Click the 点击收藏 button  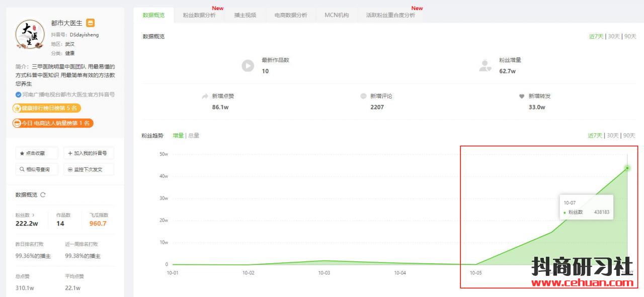pyautogui.click(x=33, y=153)
